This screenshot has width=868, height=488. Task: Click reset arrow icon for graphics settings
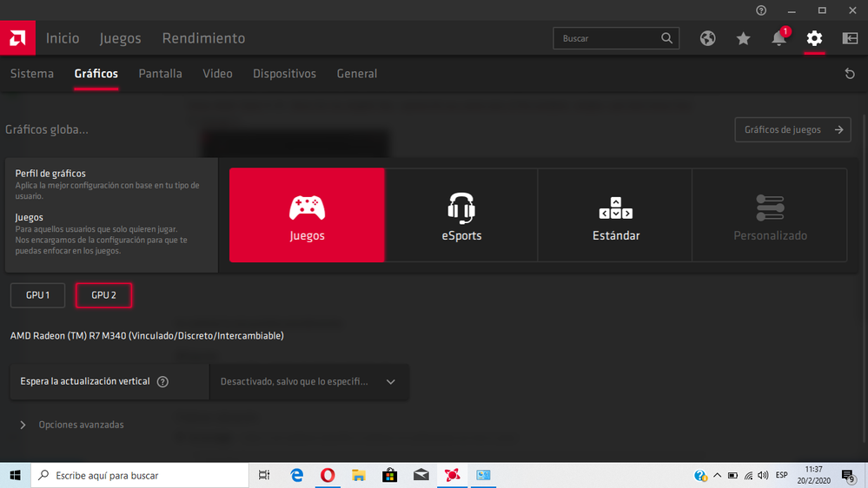(850, 74)
